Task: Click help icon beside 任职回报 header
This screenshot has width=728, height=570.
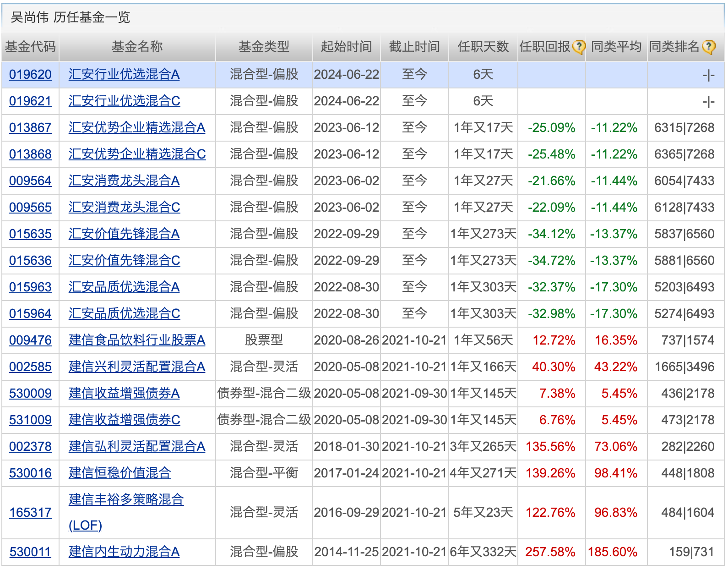Action: (x=579, y=47)
